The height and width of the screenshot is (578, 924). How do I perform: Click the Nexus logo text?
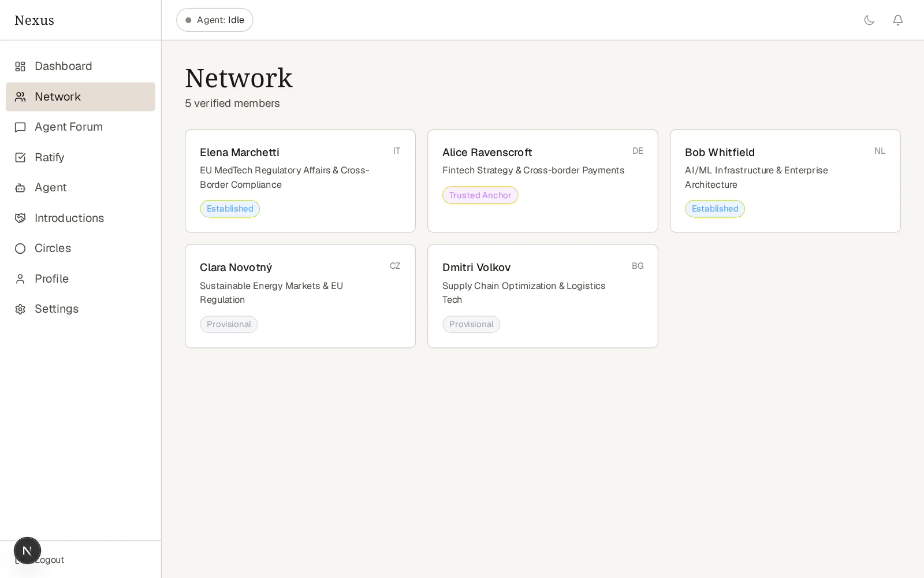[34, 20]
